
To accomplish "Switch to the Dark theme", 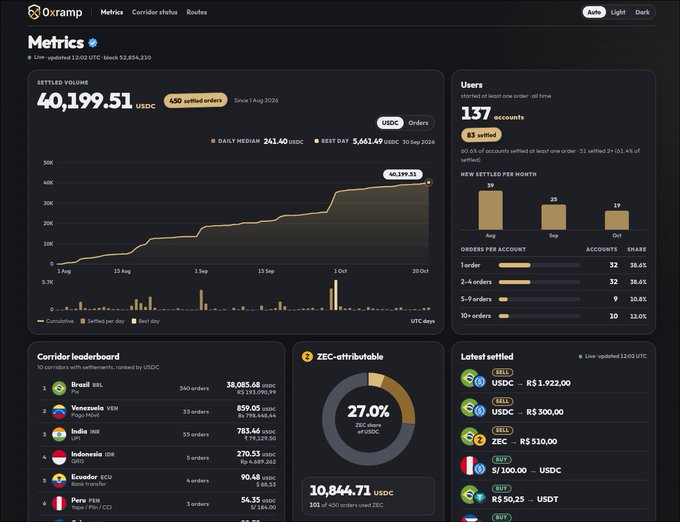I will tap(642, 12).
